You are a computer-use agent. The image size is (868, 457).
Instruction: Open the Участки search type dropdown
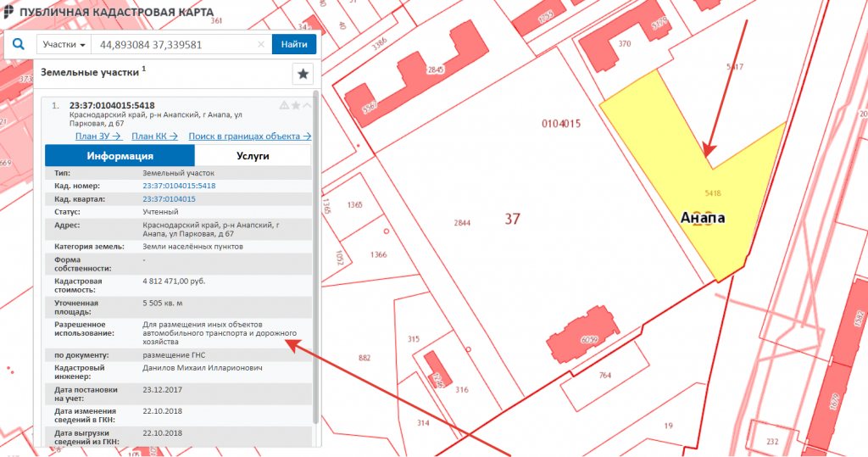tap(64, 44)
